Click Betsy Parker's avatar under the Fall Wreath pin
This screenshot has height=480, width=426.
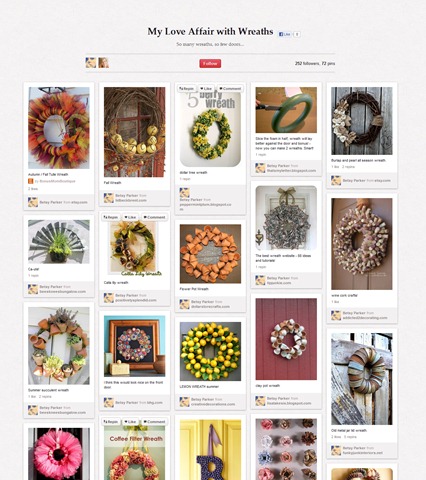pos(109,198)
